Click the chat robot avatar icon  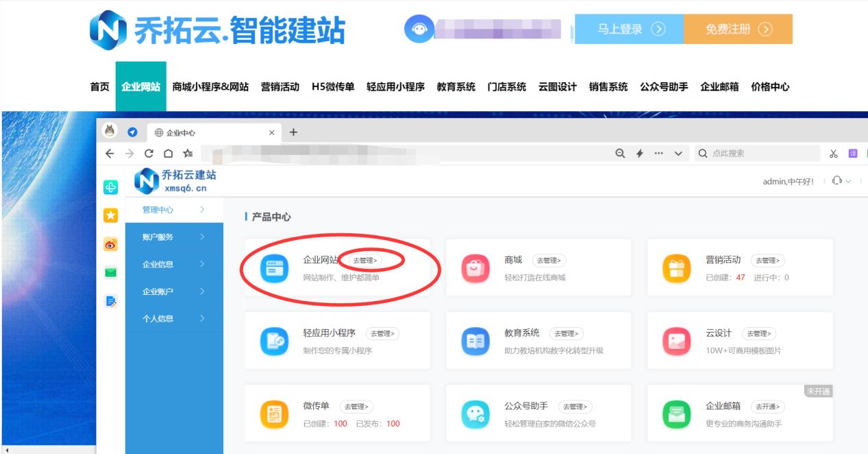[419, 29]
